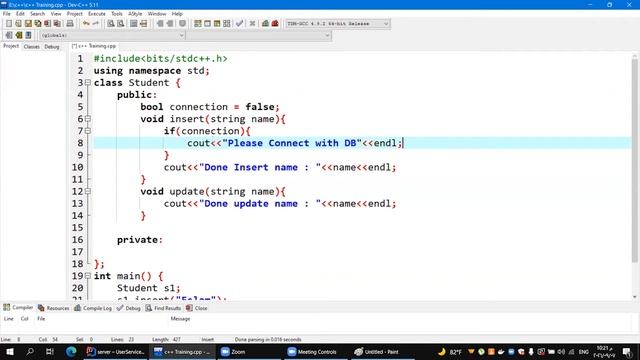640x360 pixels.
Task: Click the editor vertical scrollbar thumb
Action: pyautogui.click(x=634, y=160)
